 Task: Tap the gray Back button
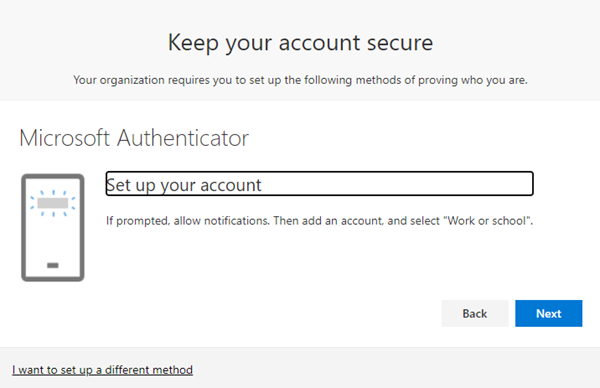point(475,313)
